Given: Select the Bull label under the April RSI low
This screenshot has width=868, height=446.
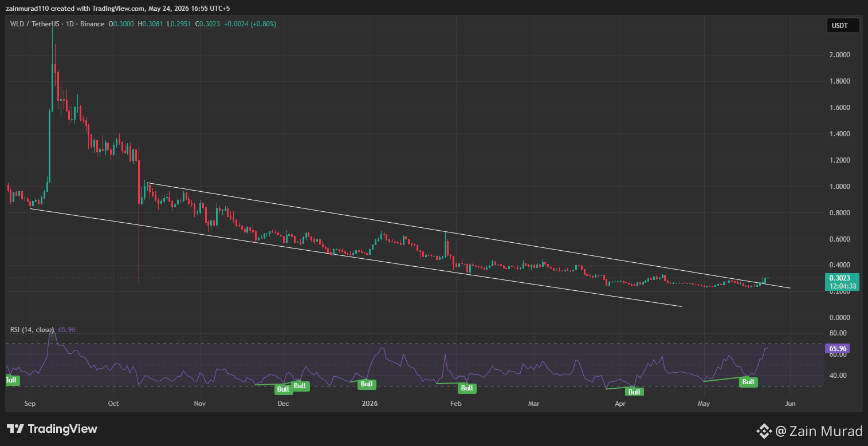Looking at the screenshot, I should pyautogui.click(x=634, y=392).
